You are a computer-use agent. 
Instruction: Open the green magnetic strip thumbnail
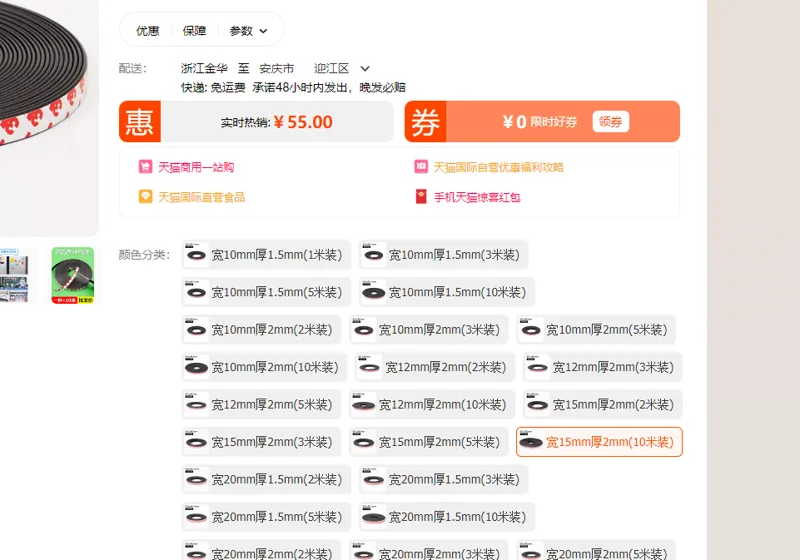coord(72,275)
